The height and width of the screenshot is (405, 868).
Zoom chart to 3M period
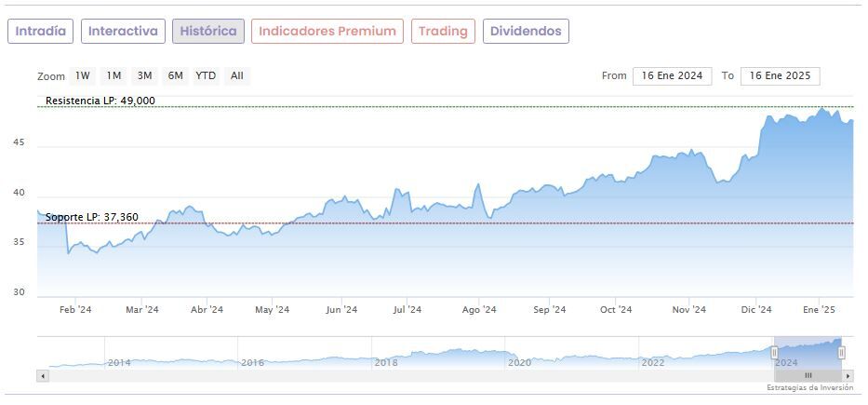(x=144, y=75)
